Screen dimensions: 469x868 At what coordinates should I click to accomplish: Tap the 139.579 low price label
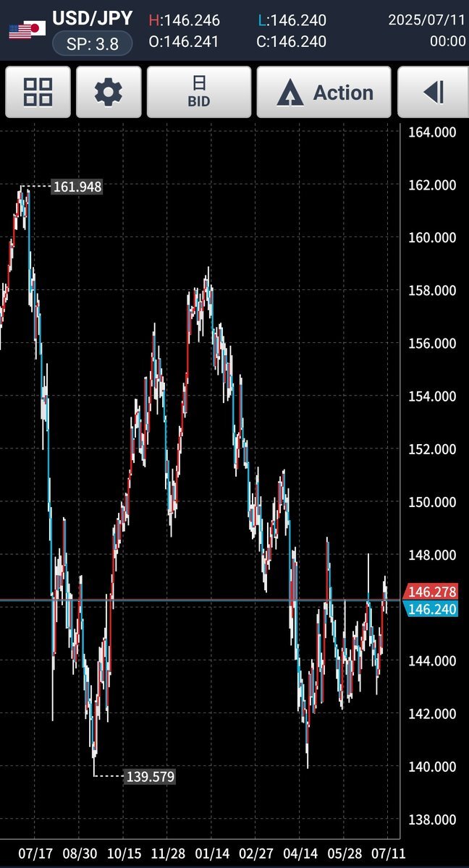(x=150, y=777)
